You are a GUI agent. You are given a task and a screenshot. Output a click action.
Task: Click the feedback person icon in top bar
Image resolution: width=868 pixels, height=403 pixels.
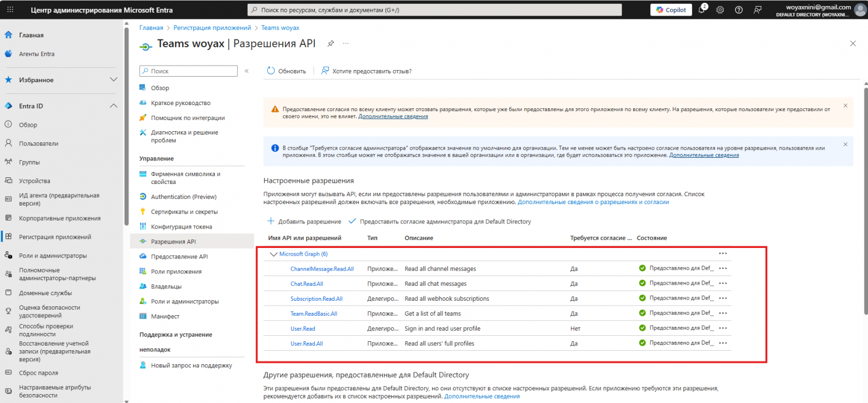tap(757, 10)
